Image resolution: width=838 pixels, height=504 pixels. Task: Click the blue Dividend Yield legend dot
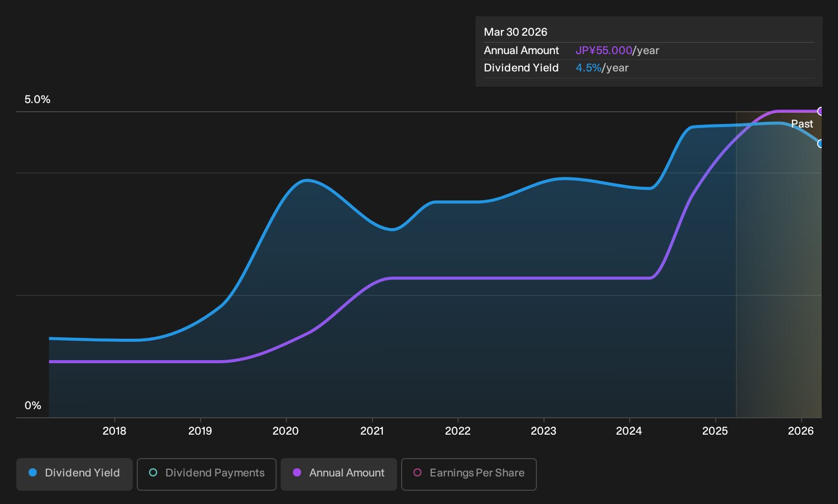click(x=33, y=473)
